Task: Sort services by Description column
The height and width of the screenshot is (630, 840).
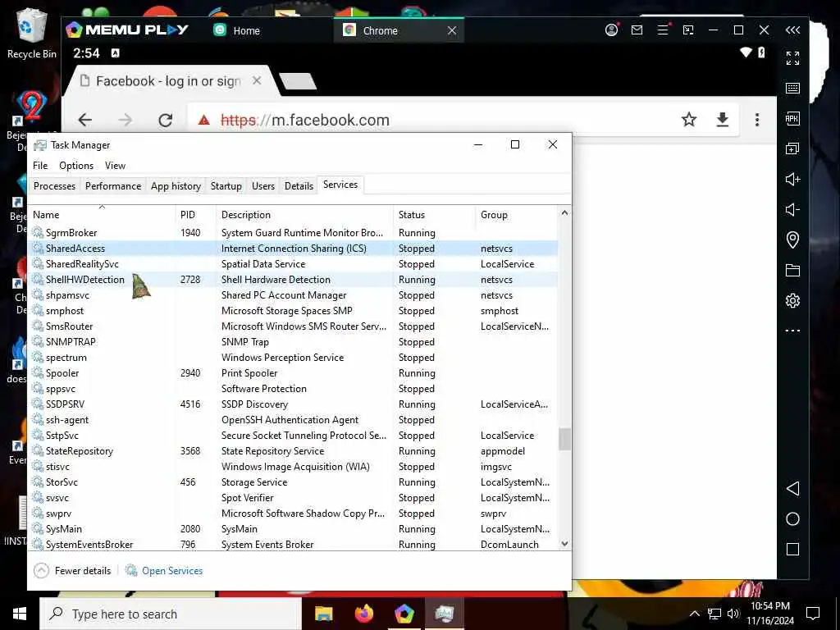Action: point(305,215)
